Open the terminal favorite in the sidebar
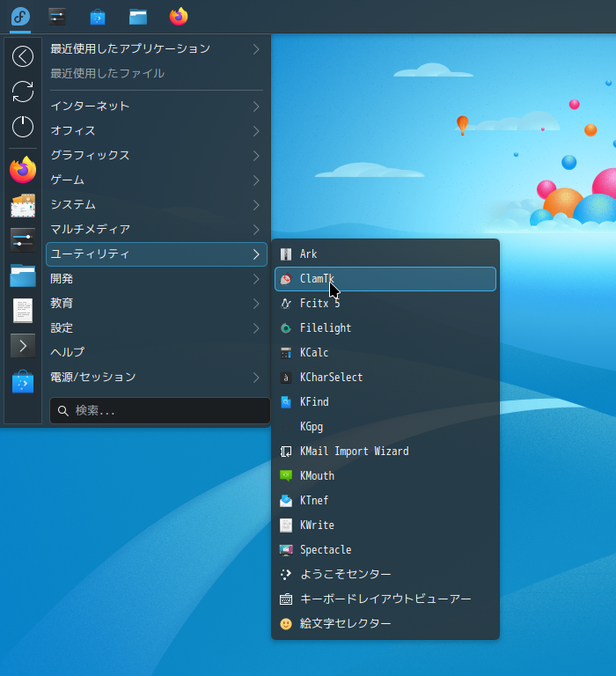Viewport: 616px width, 676px height. point(23,346)
